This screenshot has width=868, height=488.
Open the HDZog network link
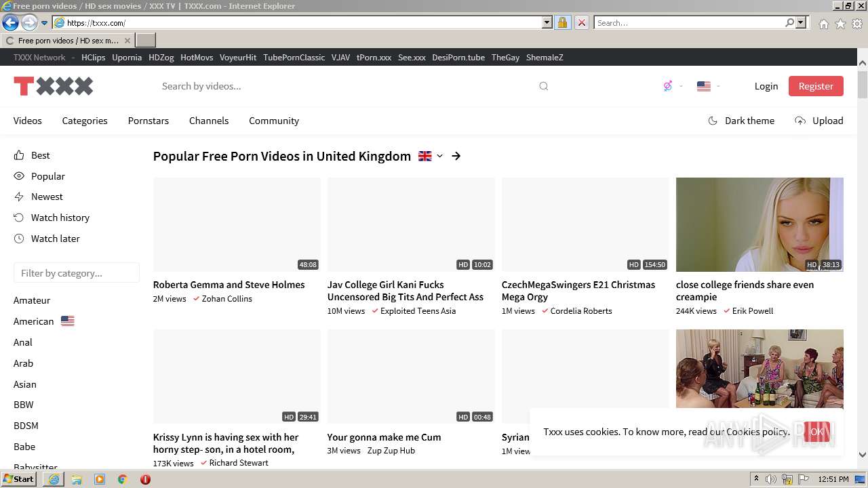point(161,58)
